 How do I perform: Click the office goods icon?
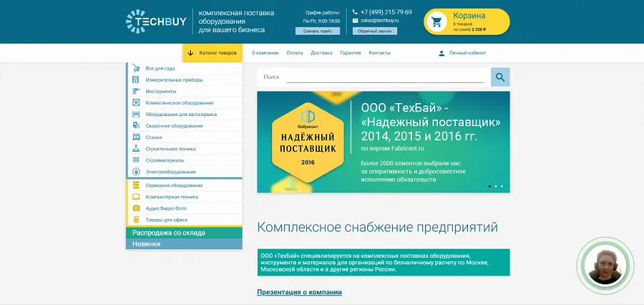[x=137, y=220]
